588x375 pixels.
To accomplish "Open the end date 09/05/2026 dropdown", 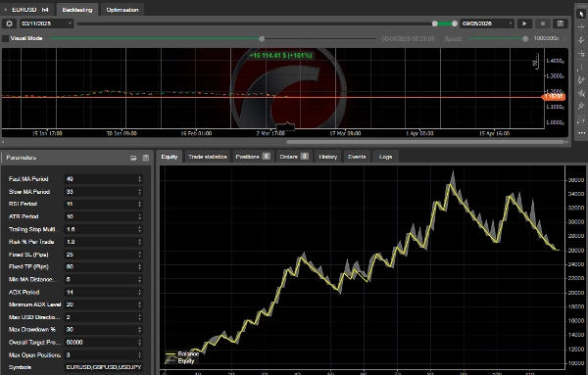I will point(487,23).
